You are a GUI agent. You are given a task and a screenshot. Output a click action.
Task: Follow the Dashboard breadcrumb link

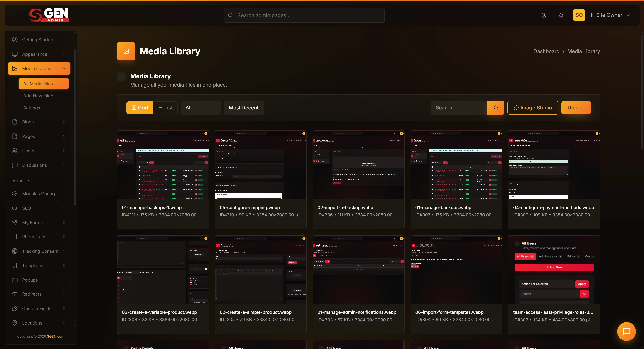coord(546,51)
